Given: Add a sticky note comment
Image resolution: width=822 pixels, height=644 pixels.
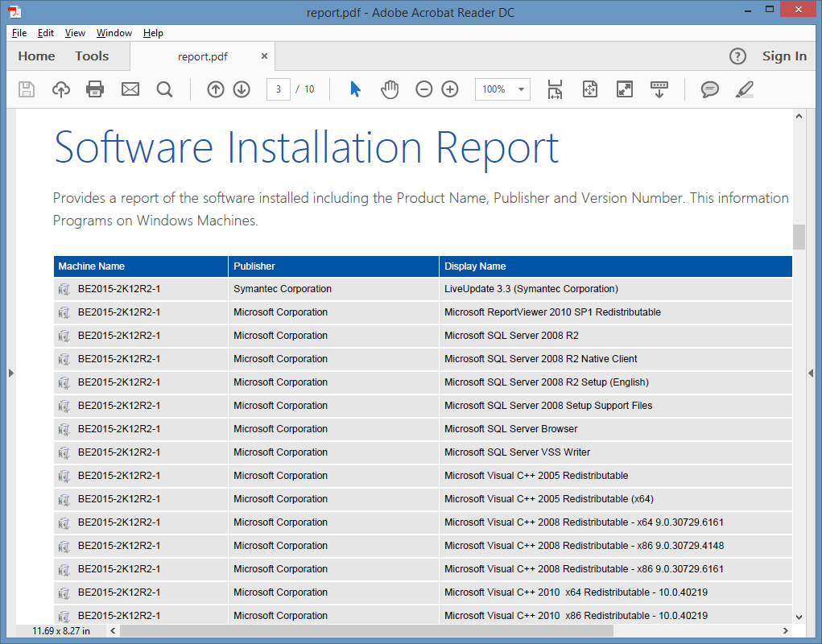Looking at the screenshot, I should click(709, 89).
